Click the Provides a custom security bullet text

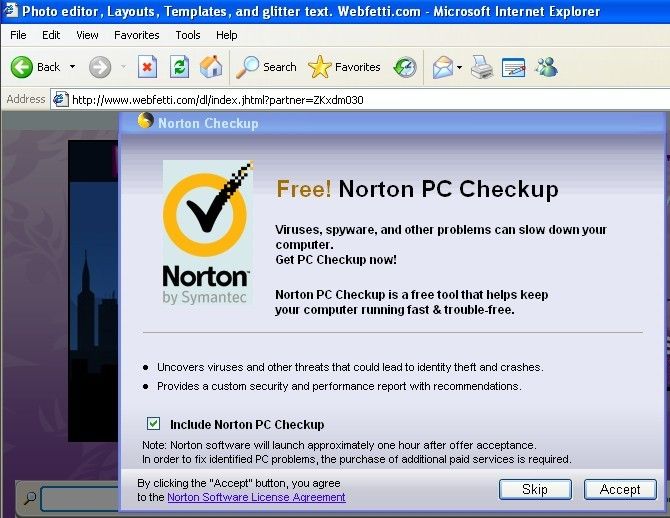point(339,386)
